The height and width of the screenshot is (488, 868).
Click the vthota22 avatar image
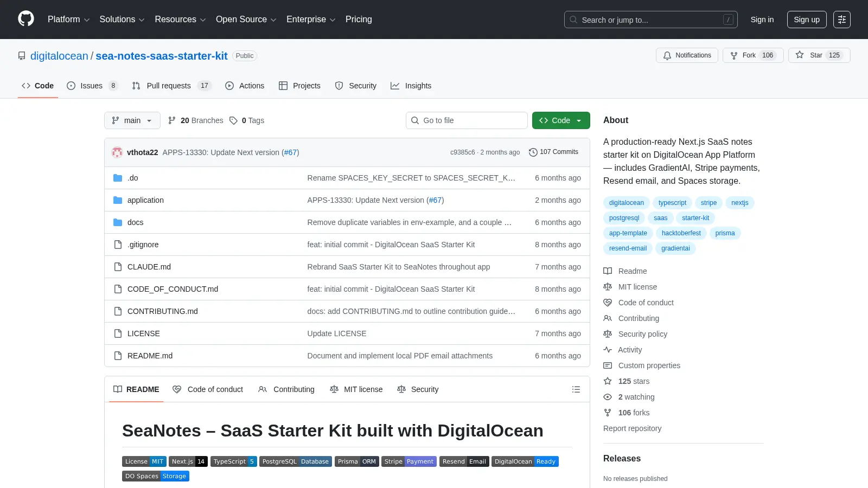click(x=117, y=152)
